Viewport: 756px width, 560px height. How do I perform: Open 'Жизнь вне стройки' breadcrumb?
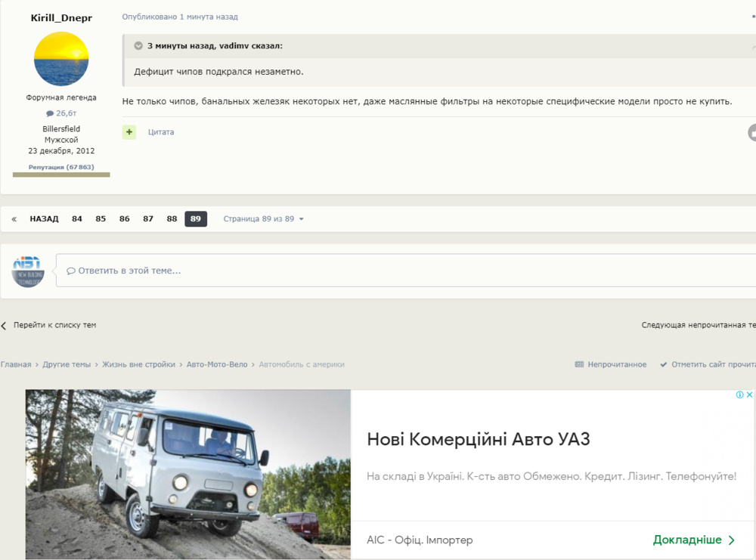(139, 364)
